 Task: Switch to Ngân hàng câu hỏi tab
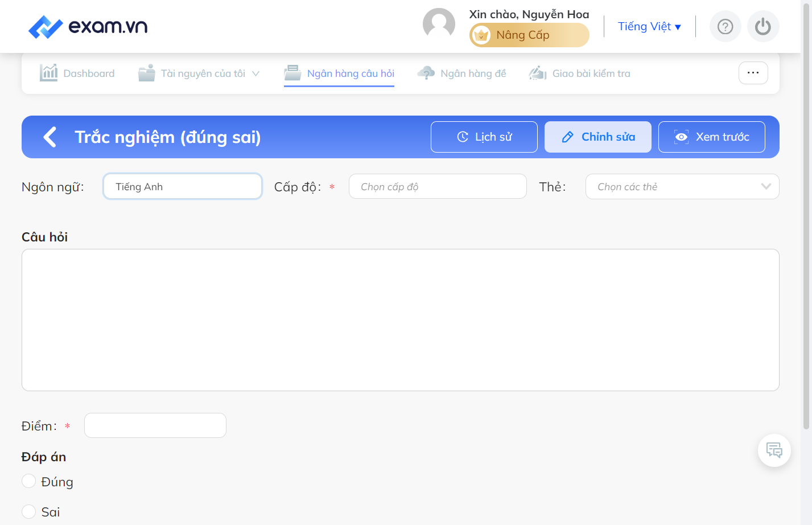tap(339, 73)
